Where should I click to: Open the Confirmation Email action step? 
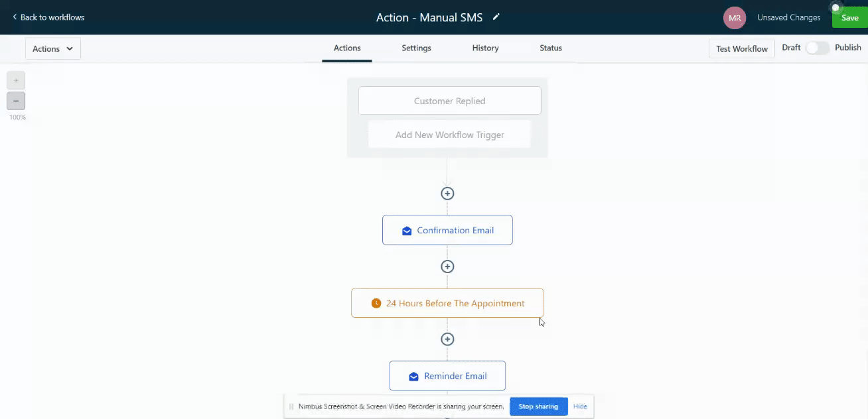447,230
